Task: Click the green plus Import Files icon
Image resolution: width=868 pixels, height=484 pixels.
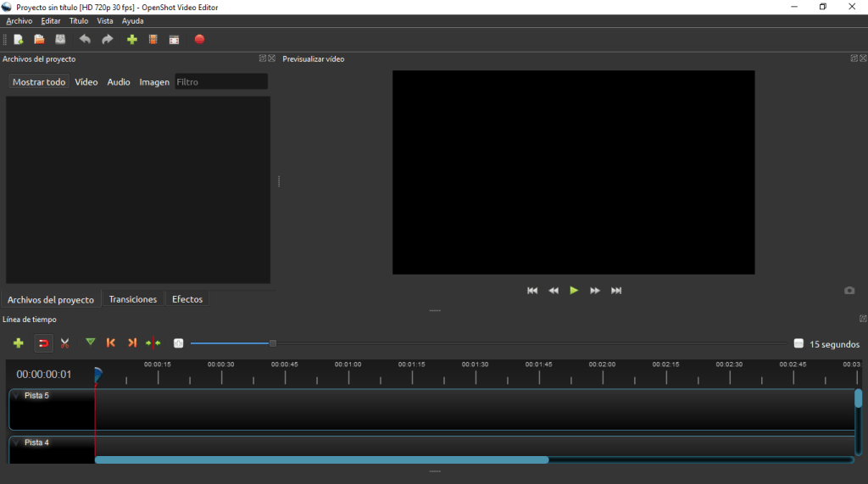Action: click(x=131, y=39)
